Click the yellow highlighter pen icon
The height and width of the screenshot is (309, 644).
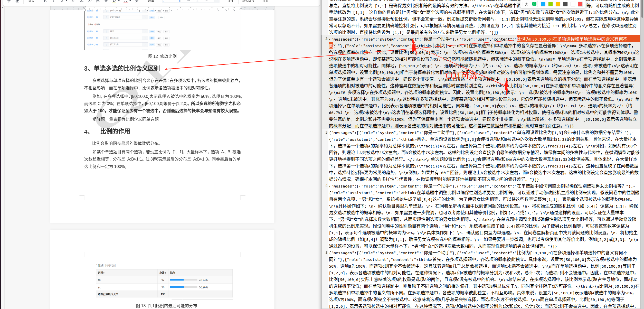pyautogui.click(x=115, y=1)
